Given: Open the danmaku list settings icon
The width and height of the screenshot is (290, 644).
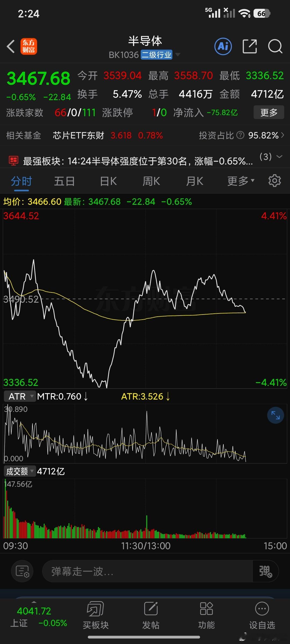Looking at the screenshot, I should (22, 571).
